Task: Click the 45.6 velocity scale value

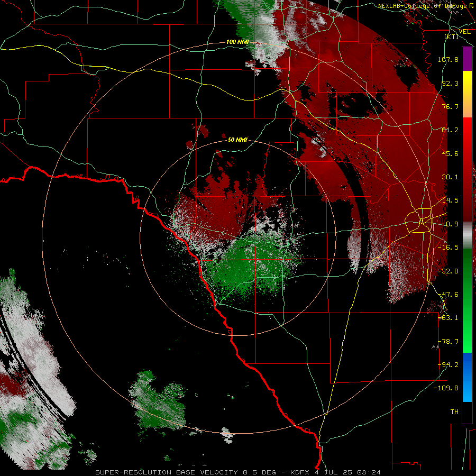Action: pyautogui.click(x=450, y=153)
